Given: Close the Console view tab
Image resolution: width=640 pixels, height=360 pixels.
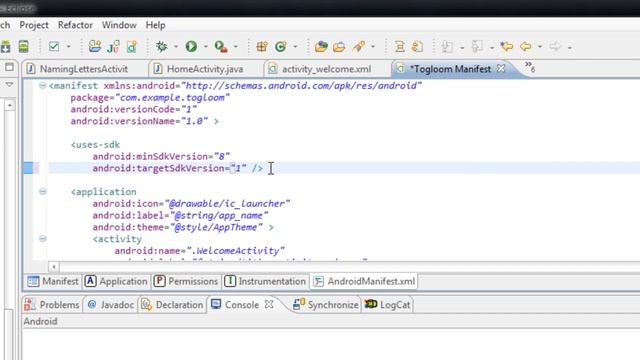Looking at the screenshot, I should tap(269, 304).
